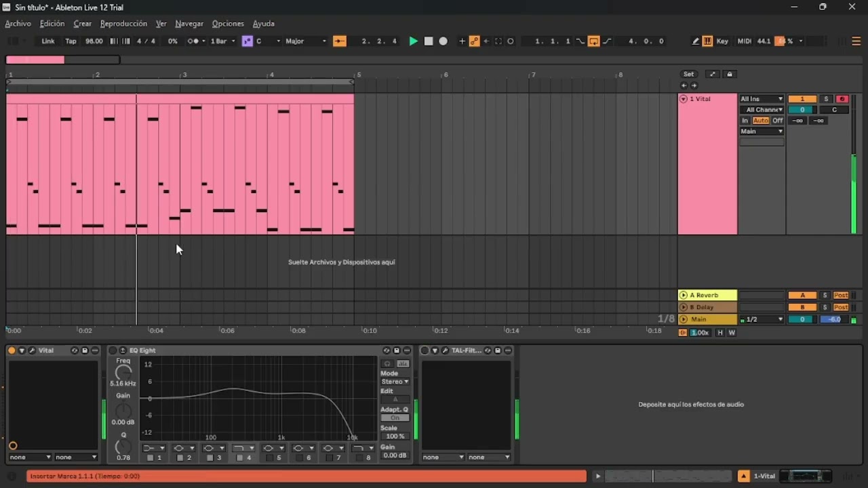This screenshot has width=868, height=488.
Task: Click the previous locator arrow
Action: (x=684, y=85)
